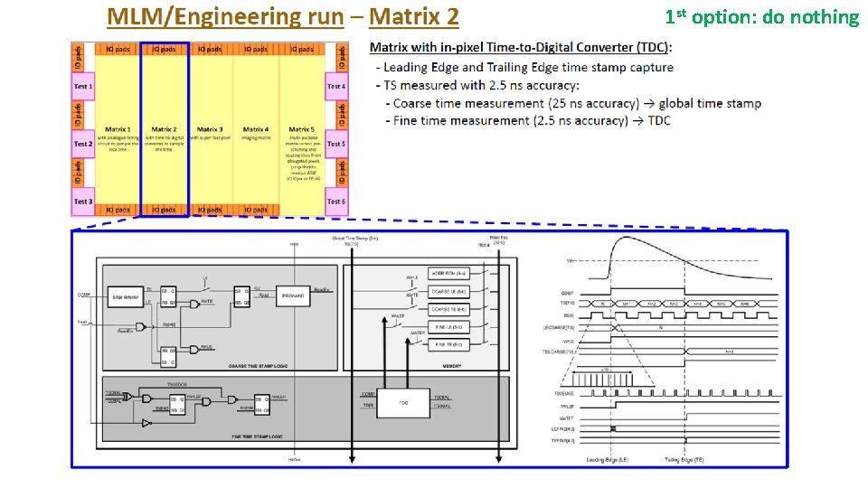The height and width of the screenshot is (488, 868).
Task: Click the TDC block in the schematic
Action: tap(403, 403)
